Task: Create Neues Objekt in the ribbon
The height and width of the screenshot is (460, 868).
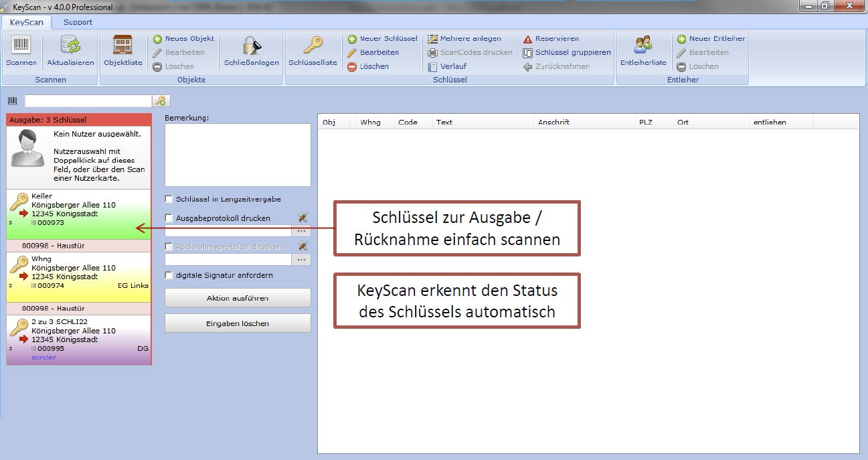Action: (x=183, y=39)
